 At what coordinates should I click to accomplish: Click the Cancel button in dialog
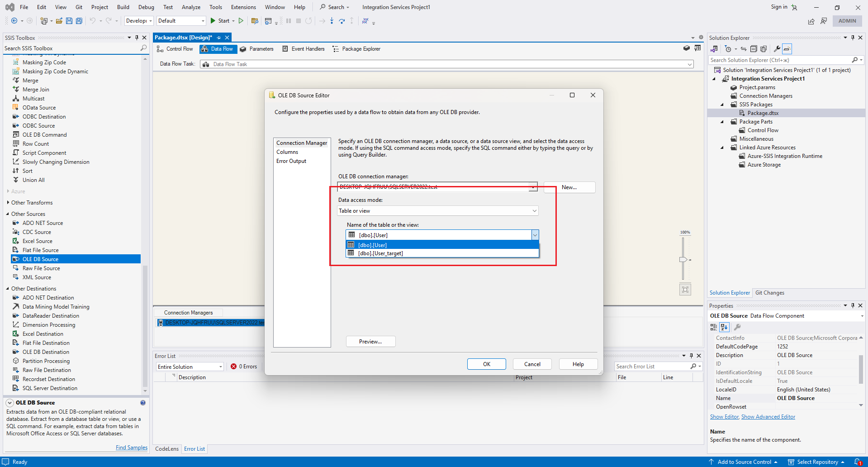click(532, 364)
